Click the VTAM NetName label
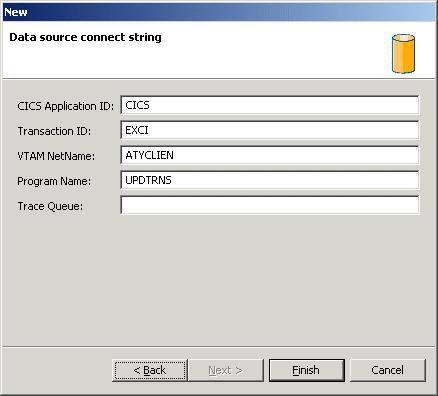Viewport: 438px width, 396px height. pyautogui.click(x=56, y=156)
